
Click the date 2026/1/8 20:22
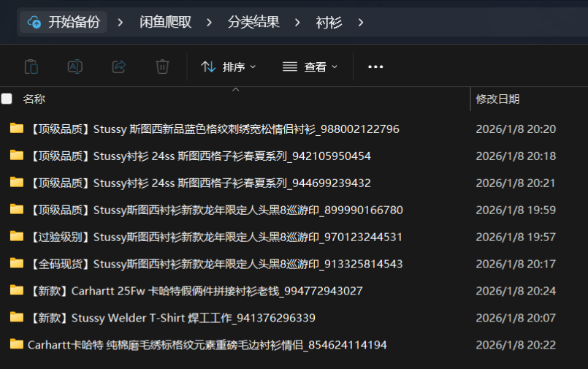pyautogui.click(x=516, y=345)
